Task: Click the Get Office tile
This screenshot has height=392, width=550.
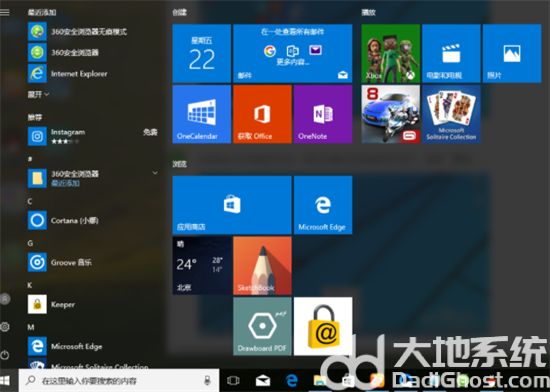Action: [262, 114]
